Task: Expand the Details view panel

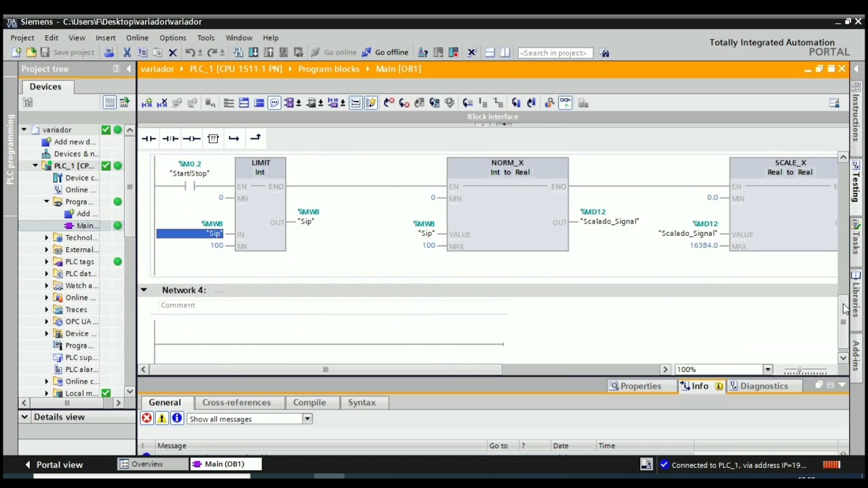Action: 24,417
